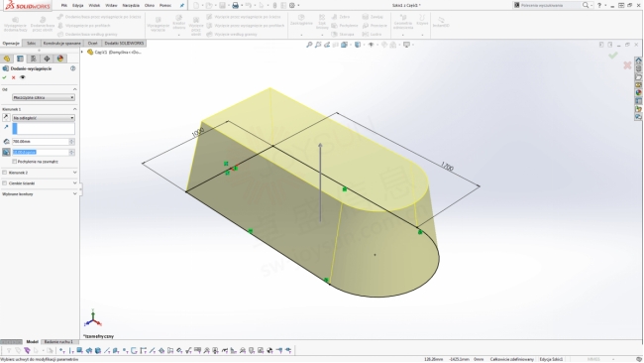Toggle the detailed preview eye icon
The image size is (644, 363).
click(23, 77)
